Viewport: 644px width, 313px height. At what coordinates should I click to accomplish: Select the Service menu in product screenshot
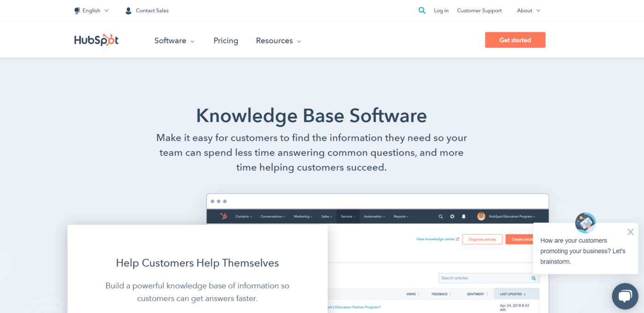coord(348,216)
